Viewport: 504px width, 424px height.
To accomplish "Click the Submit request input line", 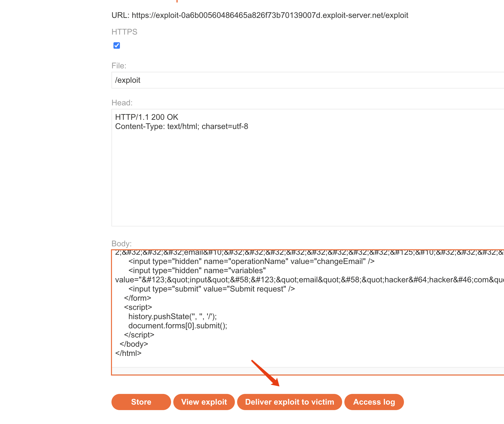I will point(212,289).
